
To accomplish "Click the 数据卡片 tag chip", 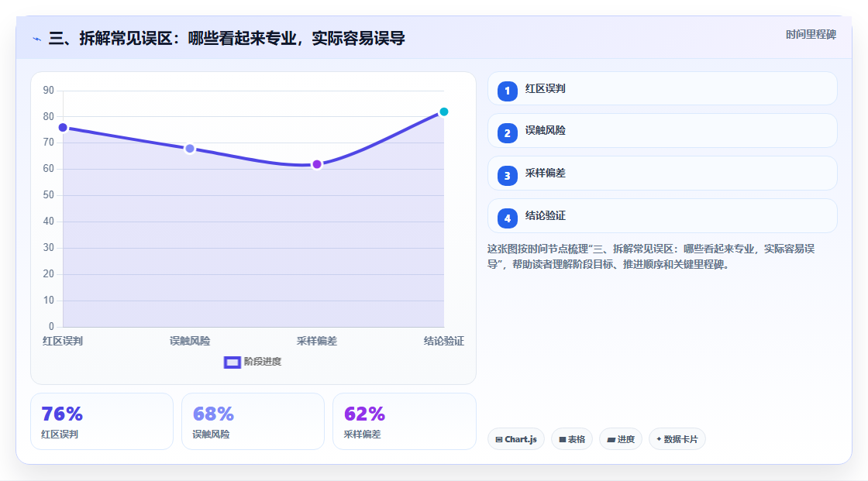I will pos(677,439).
